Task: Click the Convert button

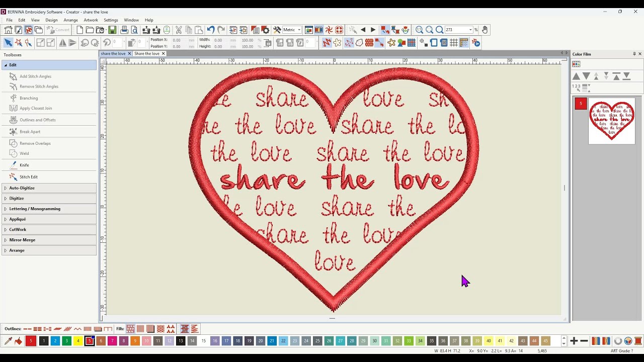Action: click(58, 30)
